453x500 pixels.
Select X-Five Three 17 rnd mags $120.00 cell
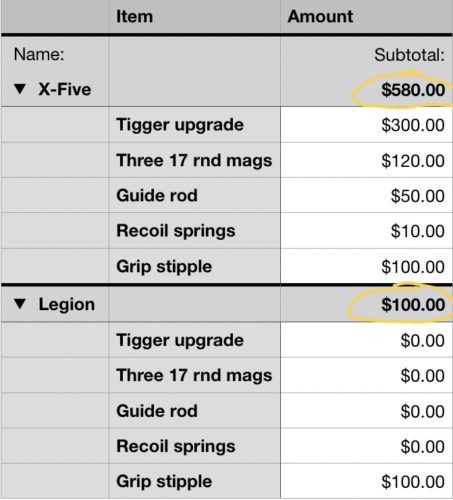pos(367,160)
